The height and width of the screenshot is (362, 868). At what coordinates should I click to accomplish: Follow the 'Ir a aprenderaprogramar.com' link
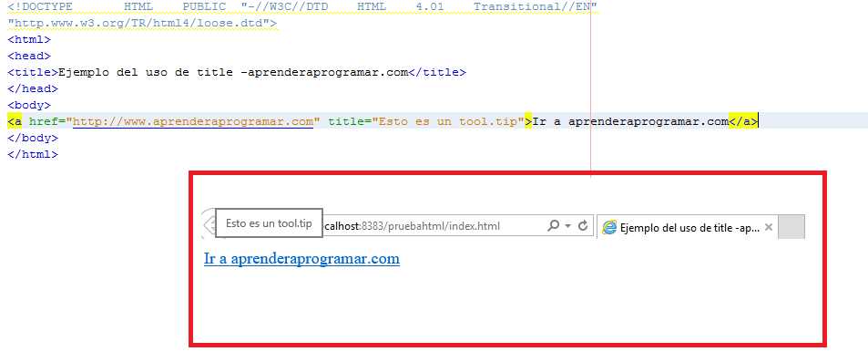click(301, 259)
